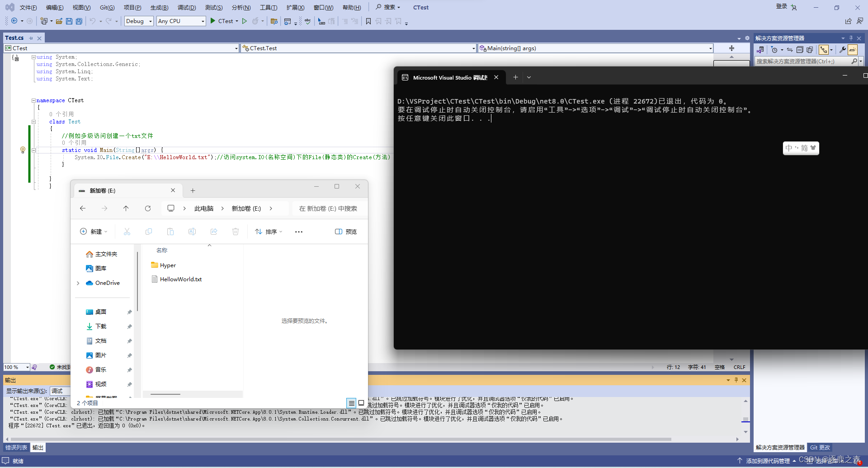Viewport: 868px width, 468px height.
Task: Click the editor settings gear icon next to tab strip
Action: pyautogui.click(x=747, y=38)
